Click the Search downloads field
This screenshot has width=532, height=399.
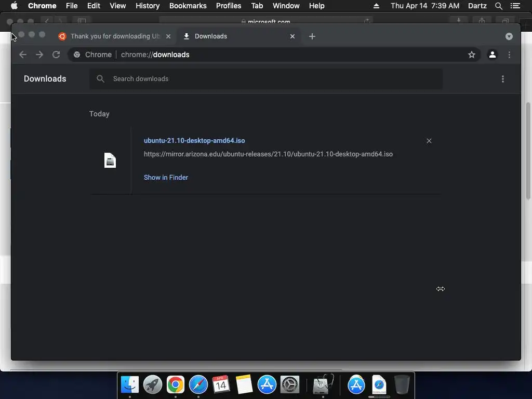pyautogui.click(x=266, y=79)
